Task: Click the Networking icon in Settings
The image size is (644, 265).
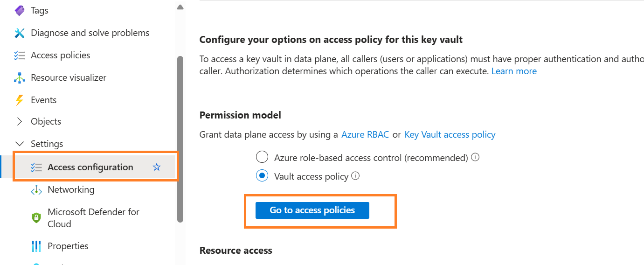Action: tap(36, 190)
